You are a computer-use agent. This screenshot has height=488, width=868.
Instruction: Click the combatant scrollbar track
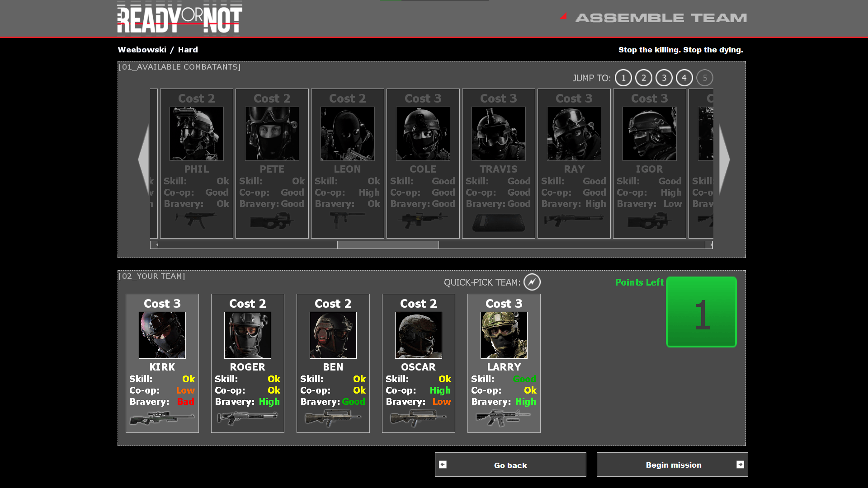(542, 244)
